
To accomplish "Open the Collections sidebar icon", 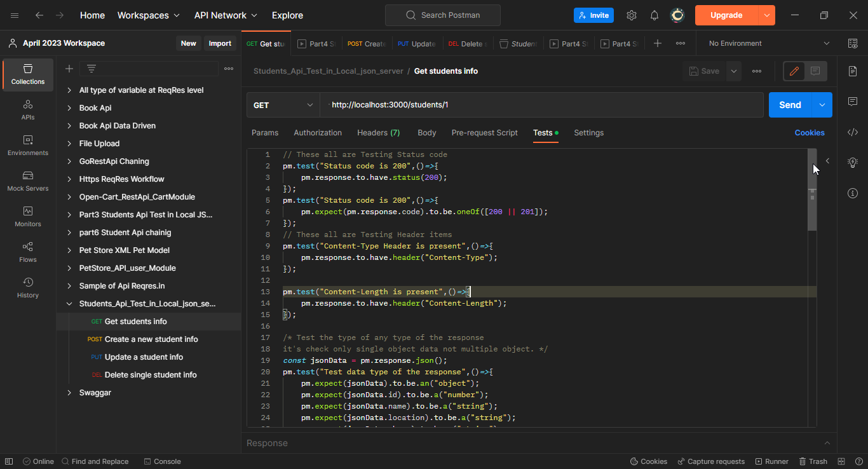I will tap(27, 74).
